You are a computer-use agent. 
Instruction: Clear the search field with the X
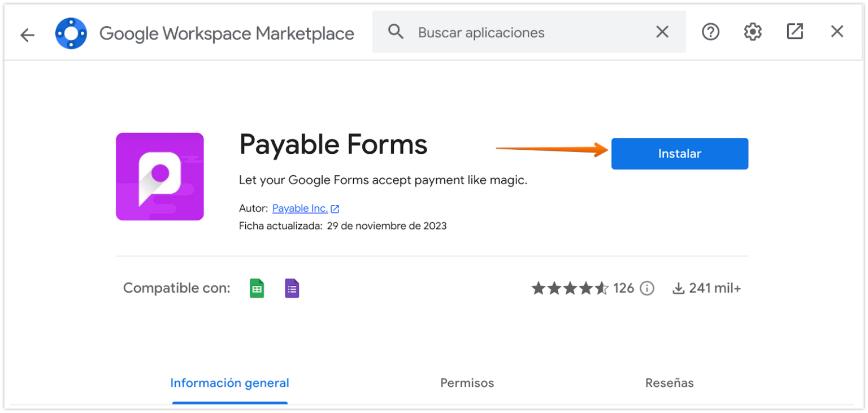click(x=662, y=32)
